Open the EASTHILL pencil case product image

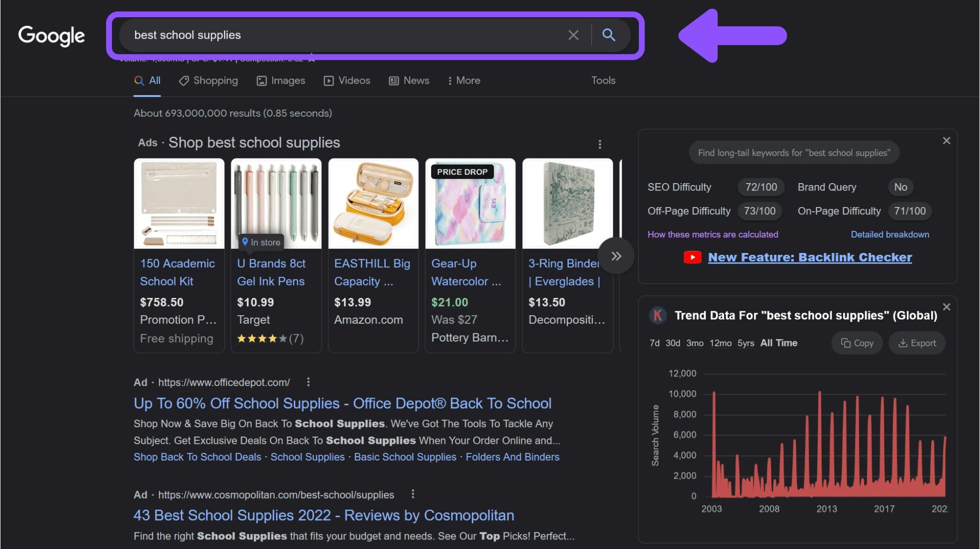coord(373,204)
